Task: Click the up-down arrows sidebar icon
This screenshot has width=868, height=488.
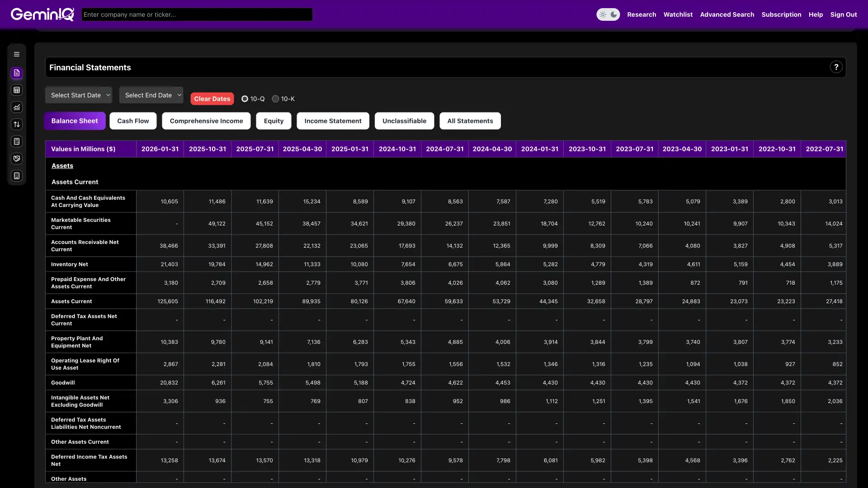Action: tap(17, 124)
